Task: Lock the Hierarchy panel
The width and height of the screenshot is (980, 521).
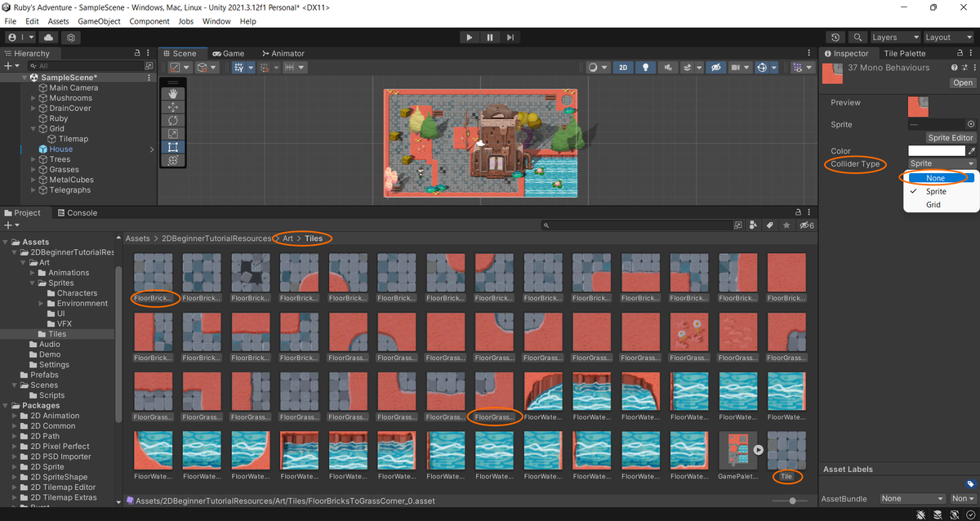Action: (x=137, y=53)
